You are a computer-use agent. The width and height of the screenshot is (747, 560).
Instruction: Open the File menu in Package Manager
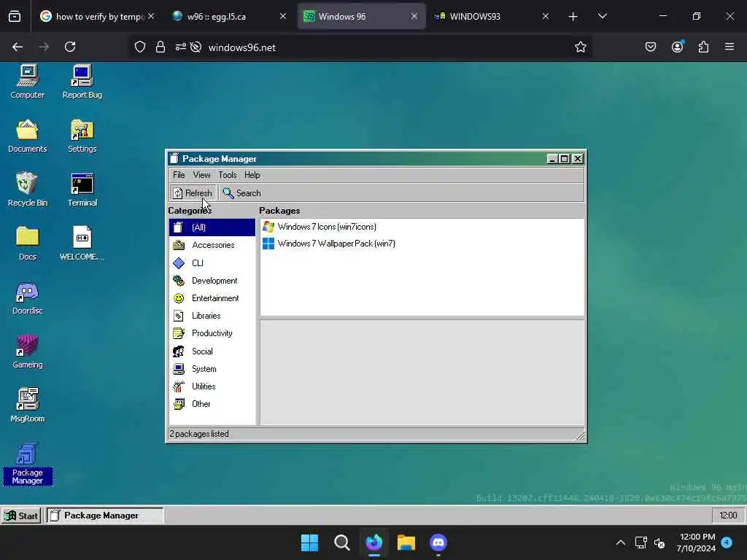coord(179,175)
